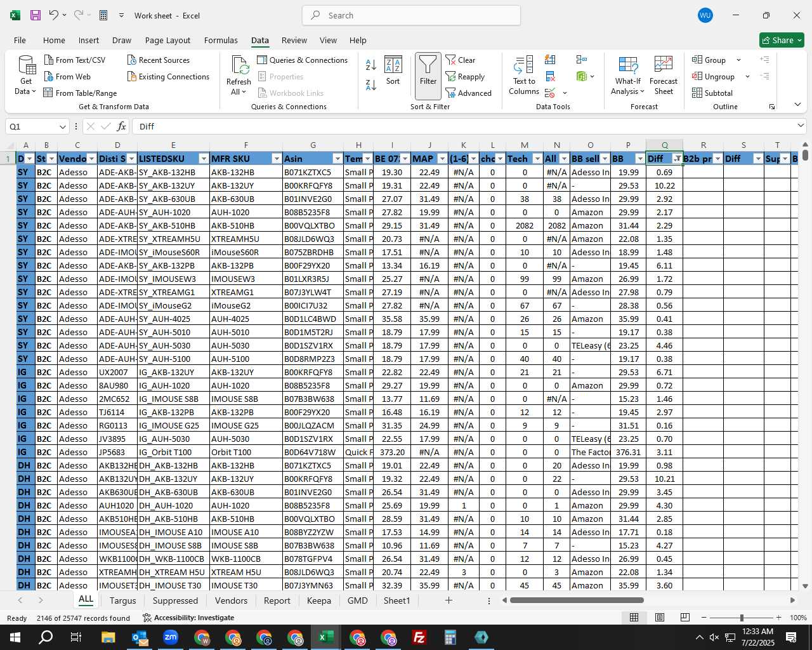Open the Get Data menu
This screenshot has width=812, height=650.
coord(26,75)
